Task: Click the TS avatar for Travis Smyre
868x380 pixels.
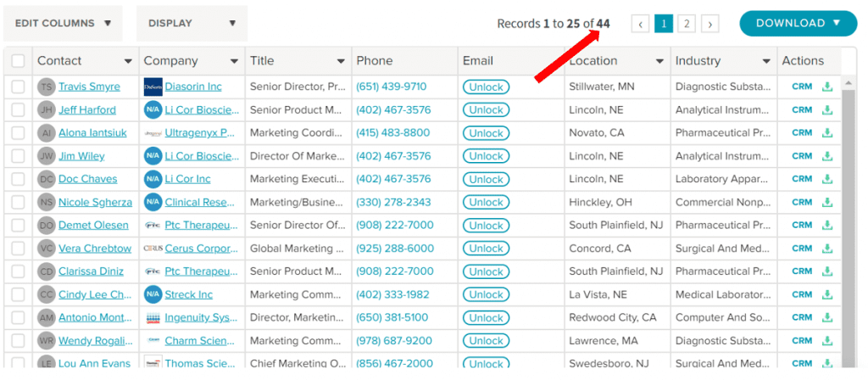Action: (x=47, y=87)
